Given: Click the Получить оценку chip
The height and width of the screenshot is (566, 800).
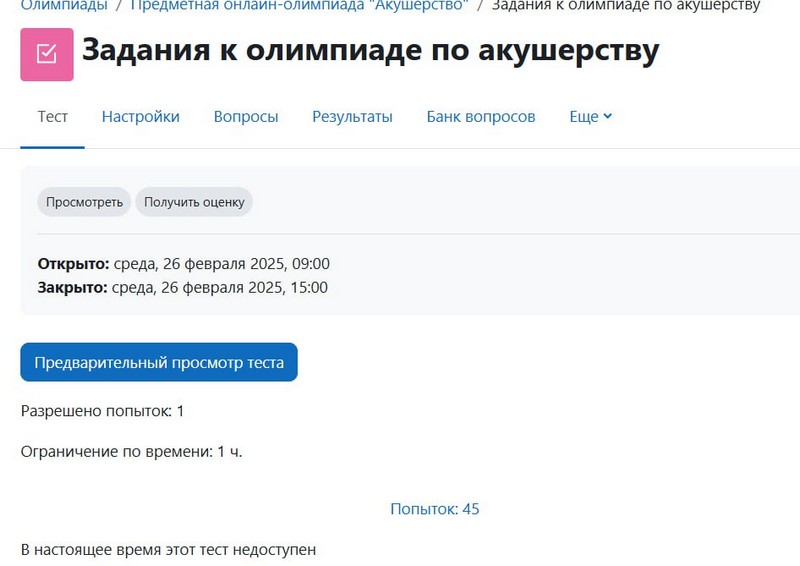Looking at the screenshot, I should [194, 202].
